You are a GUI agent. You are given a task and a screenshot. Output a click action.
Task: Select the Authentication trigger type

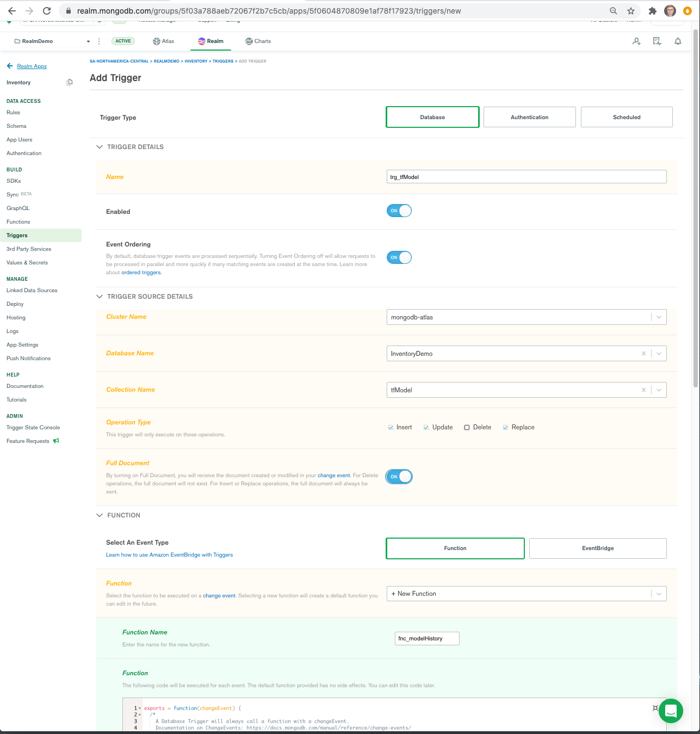click(x=530, y=117)
